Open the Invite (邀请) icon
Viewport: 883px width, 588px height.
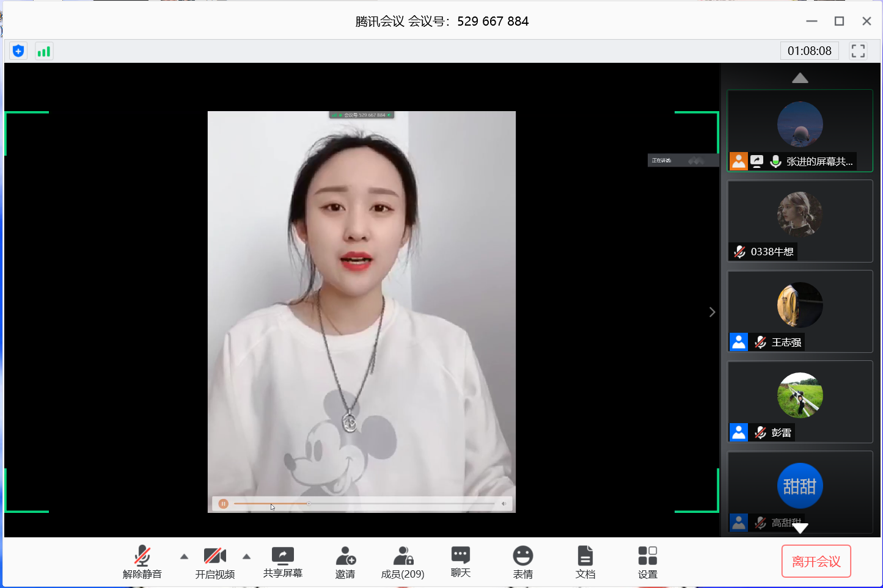coord(345,562)
